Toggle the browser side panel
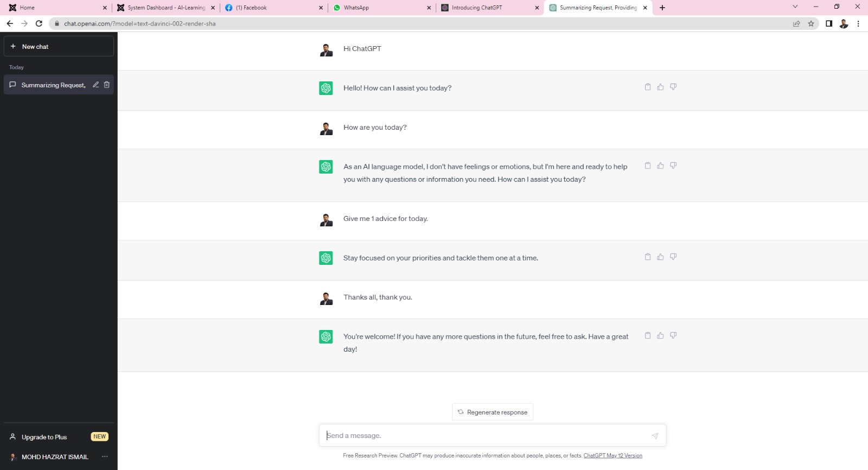The height and width of the screenshot is (470, 868). tap(829, 23)
